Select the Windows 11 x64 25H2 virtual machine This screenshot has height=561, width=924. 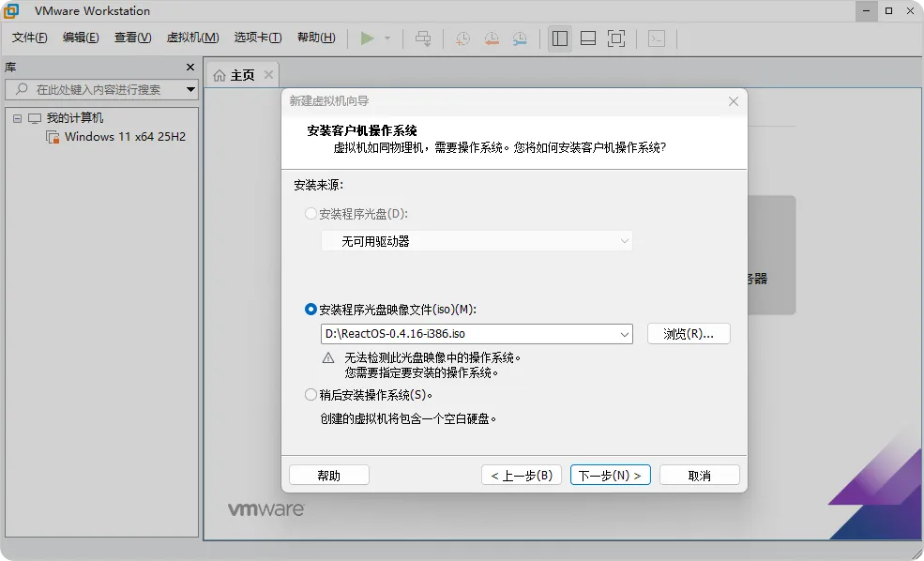(x=125, y=137)
